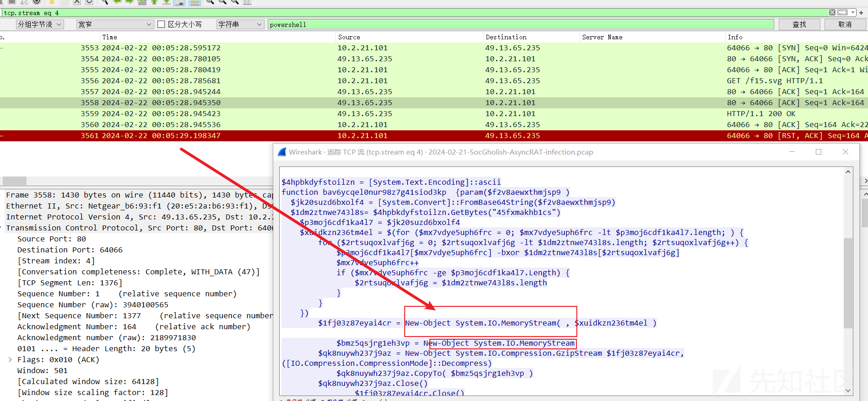Screen dimensions: 868x401
Task: Click stream content vertical scrollbar thumb
Action: [848, 283]
